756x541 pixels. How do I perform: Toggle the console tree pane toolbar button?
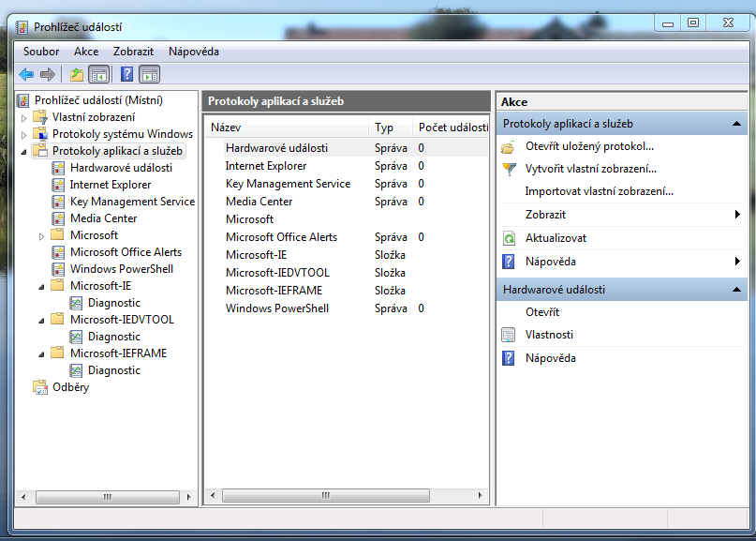[x=98, y=75]
